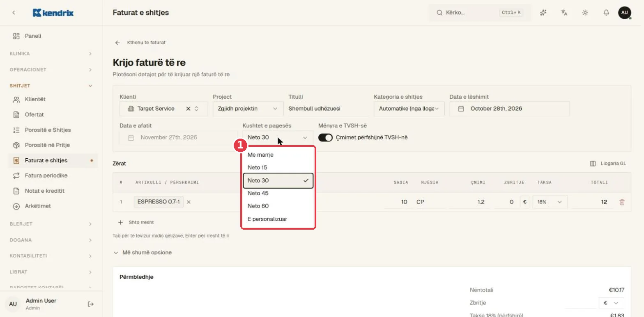
Task: Click the back arrow next to Kthehu te faturat
Action: [117, 43]
